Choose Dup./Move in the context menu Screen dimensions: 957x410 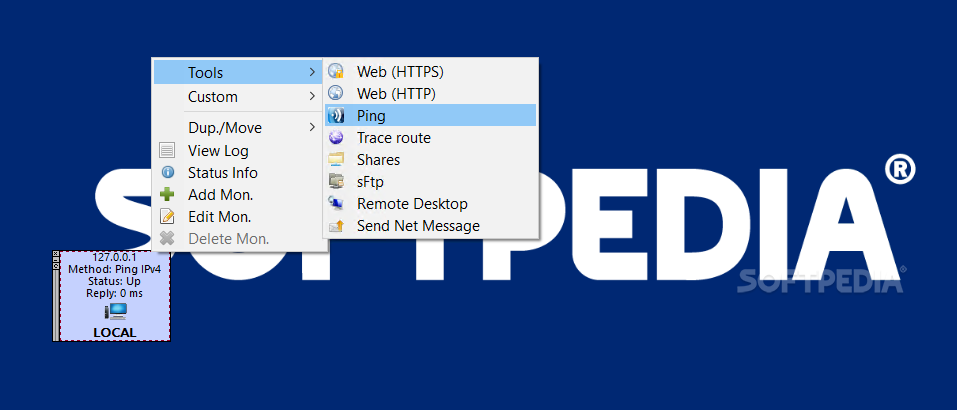(x=240, y=128)
